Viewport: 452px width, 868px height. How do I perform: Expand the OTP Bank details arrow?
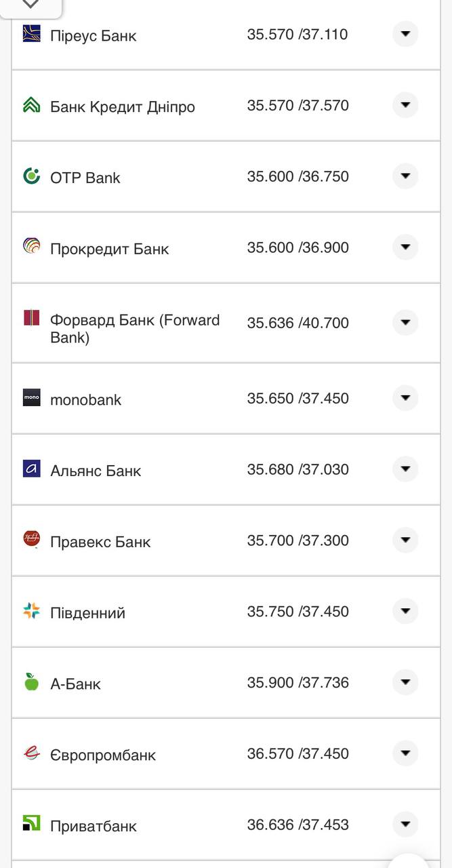[x=405, y=175]
